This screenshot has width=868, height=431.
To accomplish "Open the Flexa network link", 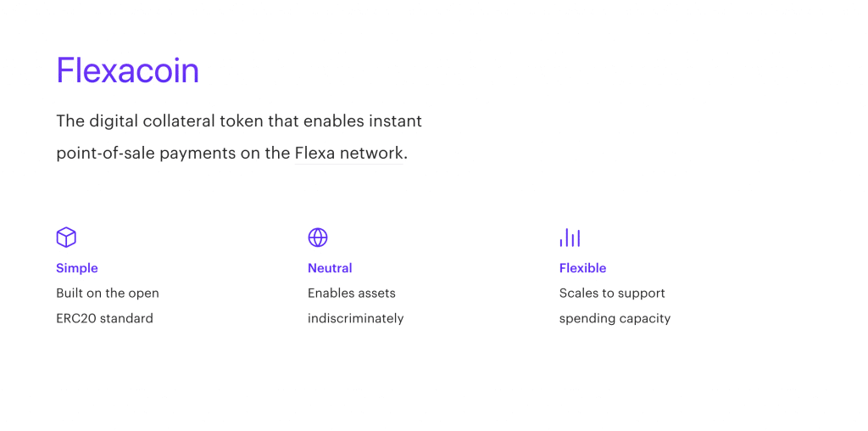I will pos(349,154).
